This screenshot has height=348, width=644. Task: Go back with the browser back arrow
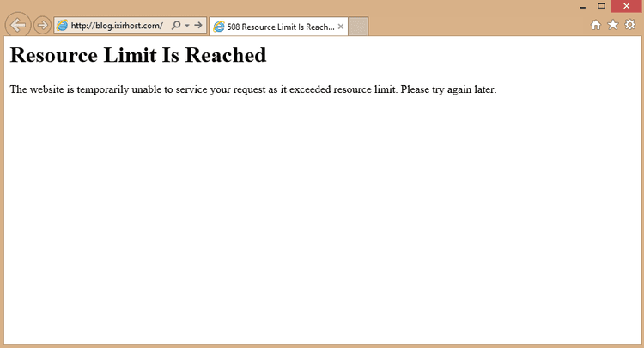tap(18, 25)
